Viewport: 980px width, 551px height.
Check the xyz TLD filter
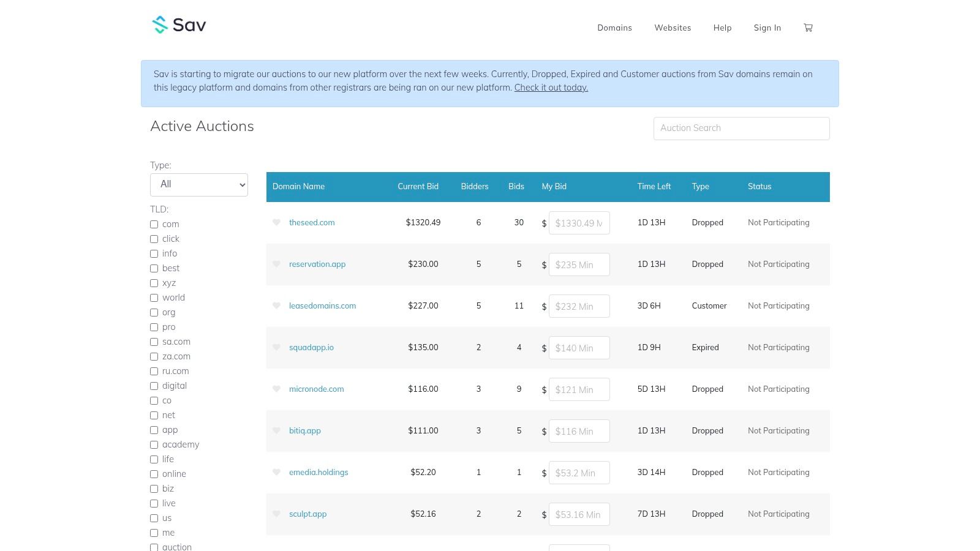pos(154,283)
